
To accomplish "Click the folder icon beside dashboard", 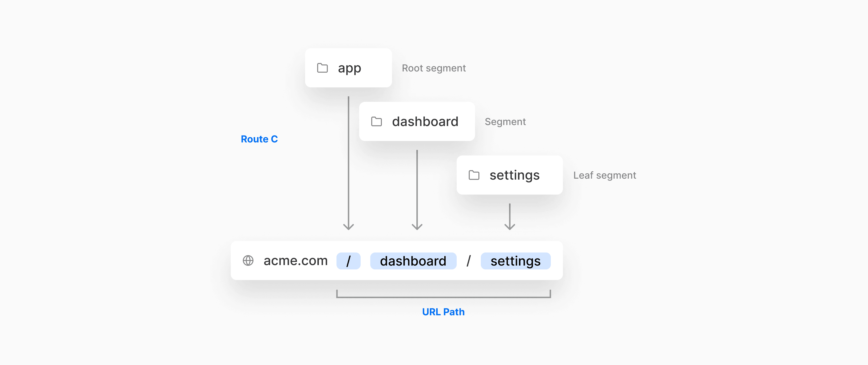I will [x=376, y=121].
